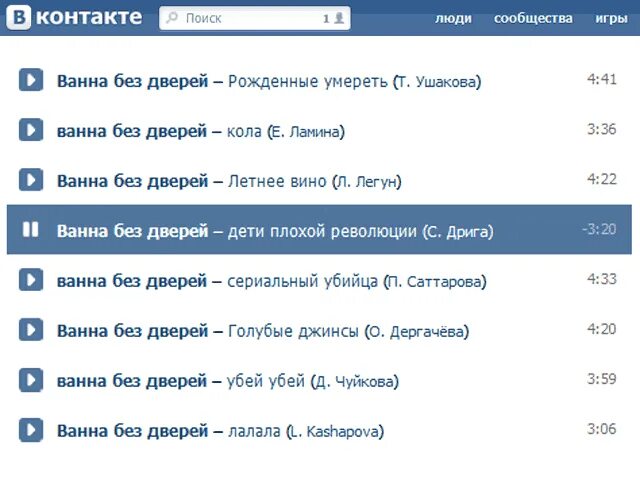This screenshot has width=640, height=480.
Task: Pause the playing track дети плохой революции
Action: pyautogui.click(x=31, y=229)
